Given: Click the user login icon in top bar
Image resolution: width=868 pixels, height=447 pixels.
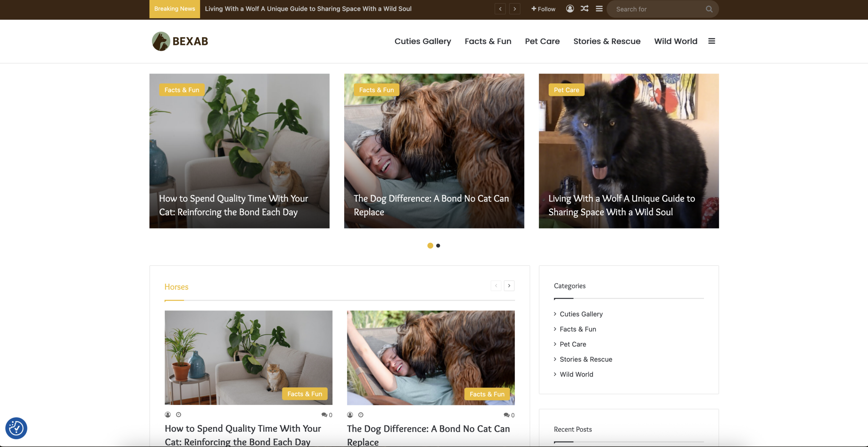Looking at the screenshot, I should pos(570,9).
